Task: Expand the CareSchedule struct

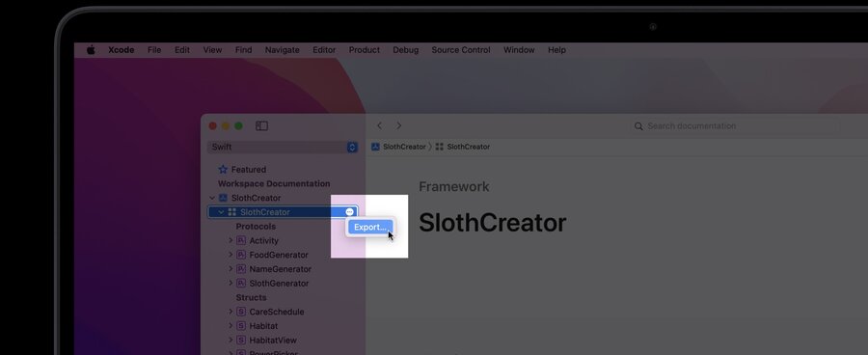Action: pyautogui.click(x=231, y=312)
